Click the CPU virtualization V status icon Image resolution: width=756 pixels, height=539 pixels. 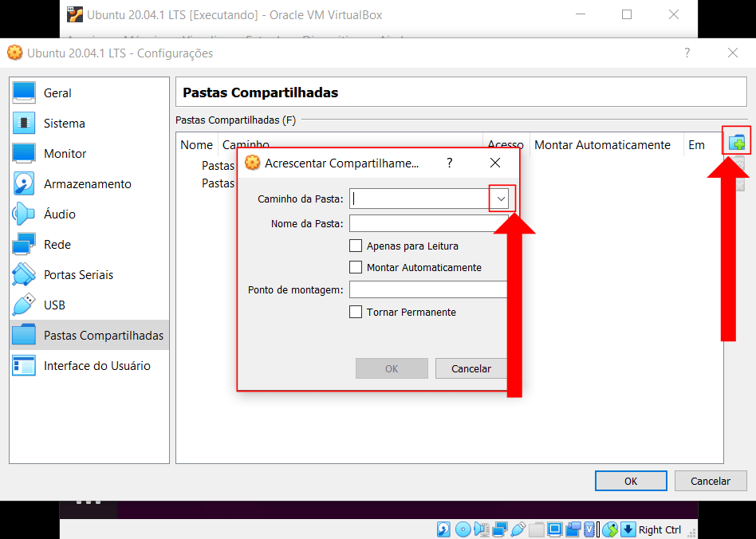(x=589, y=529)
